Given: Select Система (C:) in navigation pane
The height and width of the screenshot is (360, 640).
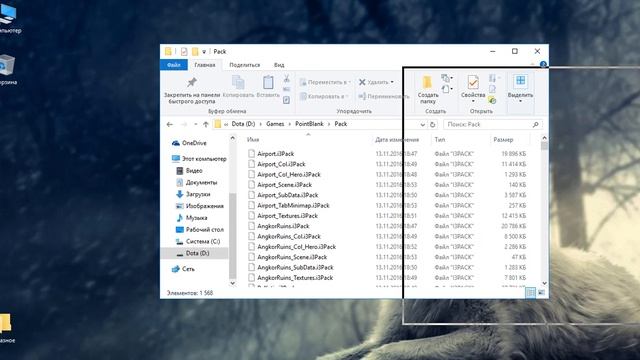Looking at the screenshot, I should [198, 242].
